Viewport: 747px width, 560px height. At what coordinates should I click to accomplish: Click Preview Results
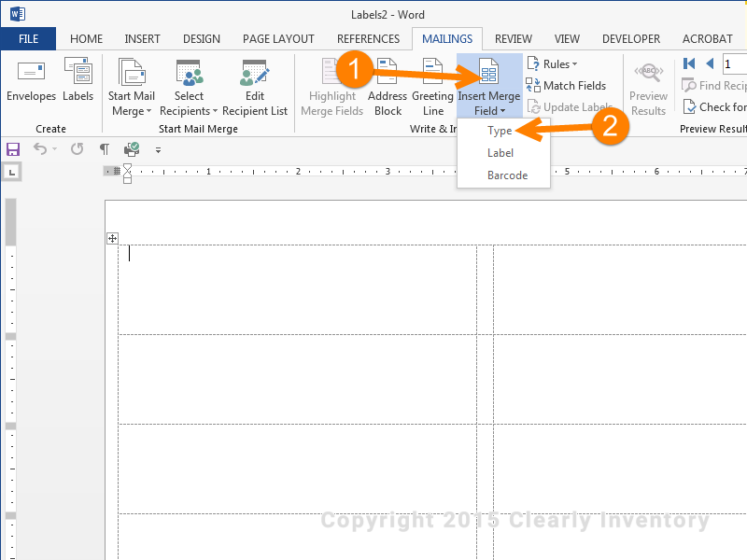pos(648,86)
